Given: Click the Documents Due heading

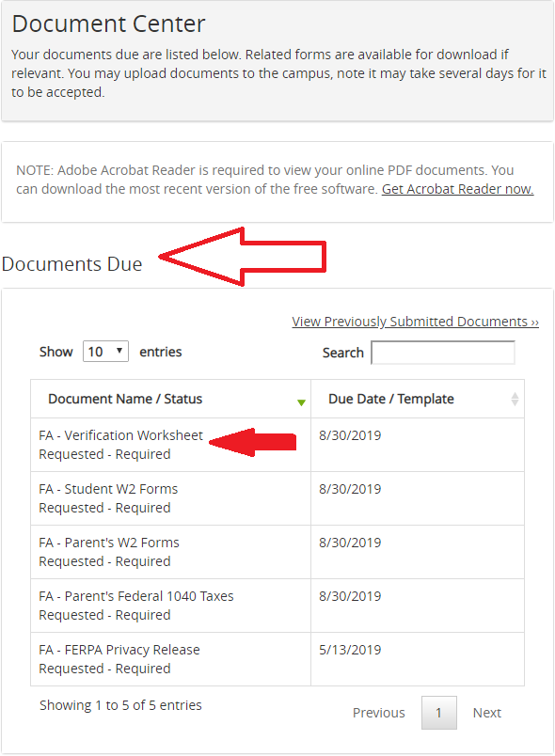Looking at the screenshot, I should point(71,264).
